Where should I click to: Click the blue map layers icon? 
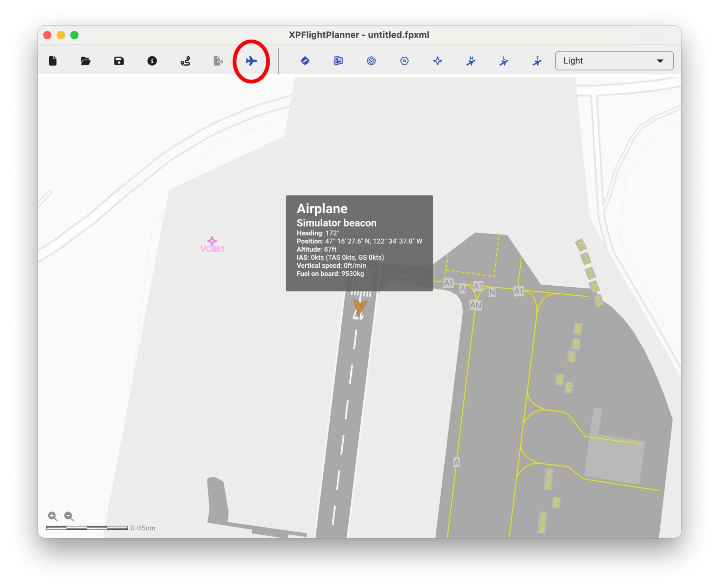[337, 61]
